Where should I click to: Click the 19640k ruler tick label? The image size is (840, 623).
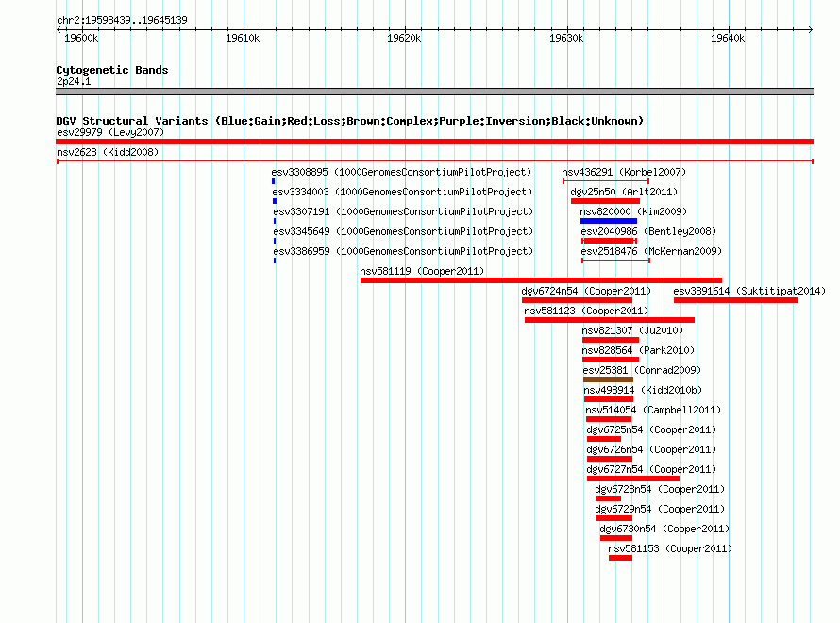728,38
